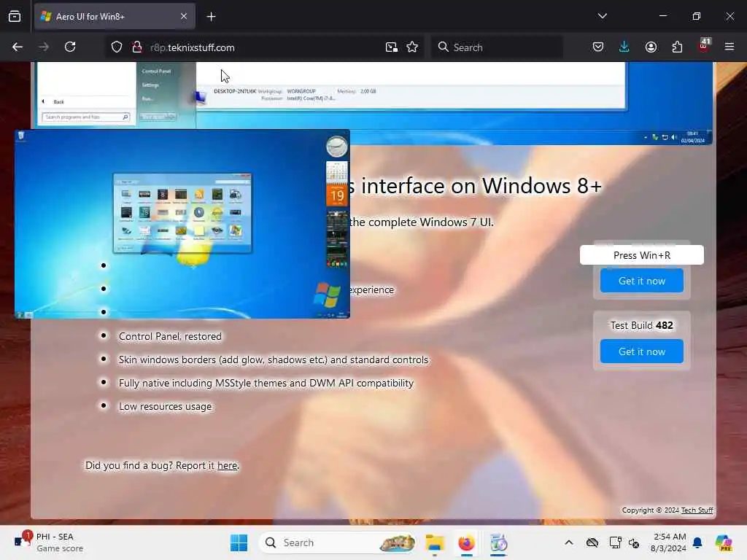The width and height of the screenshot is (747, 560).
Task: Open uBlock extension icon with badge 41
Action: [x=704, y=46]
